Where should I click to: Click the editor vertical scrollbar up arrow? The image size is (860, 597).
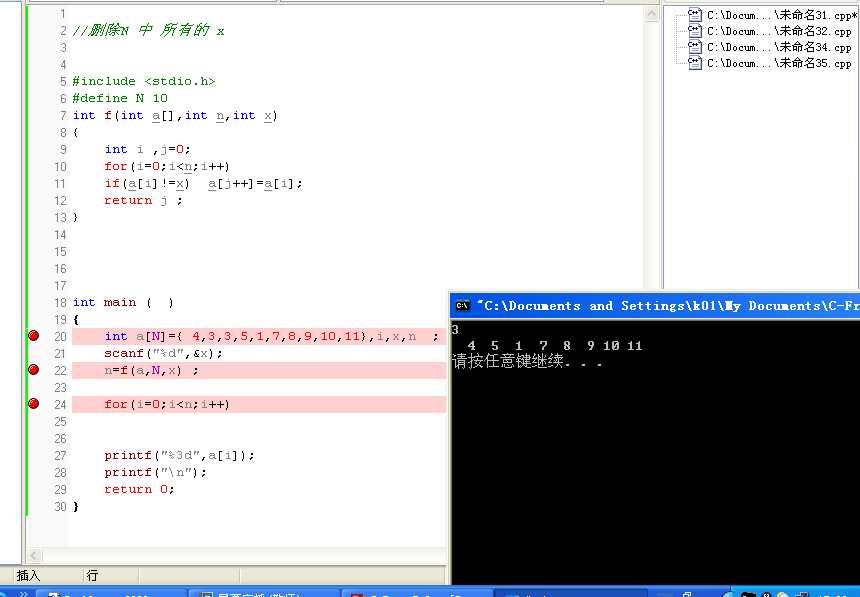coord(652,14)
